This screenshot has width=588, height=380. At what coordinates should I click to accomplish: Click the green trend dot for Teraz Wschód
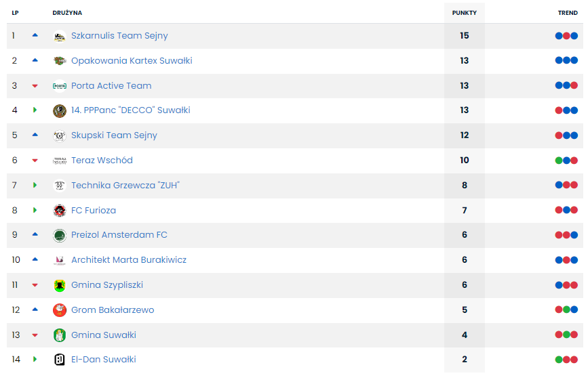(x=559, y=161)
